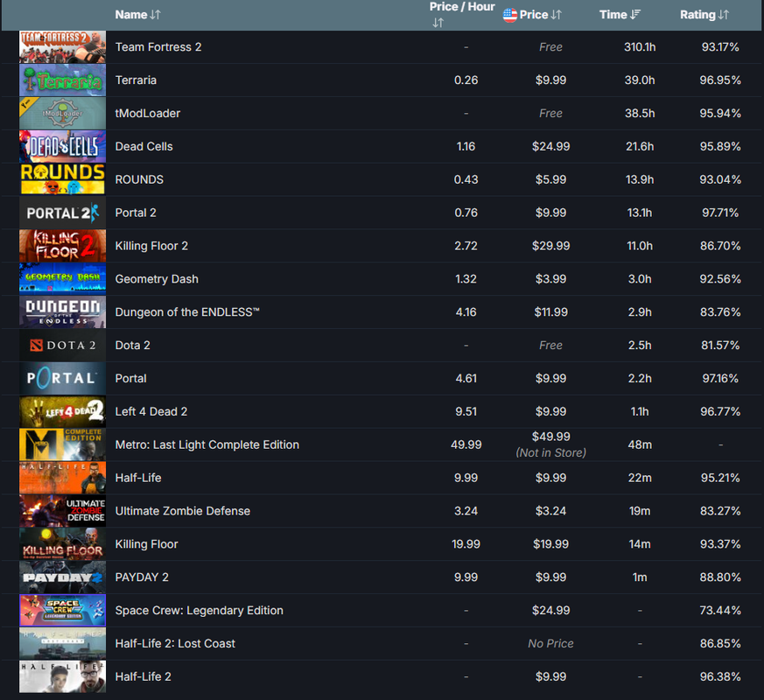Sort the table by the Name column
Viewport: 764px width, 700px height.
(x=137, y=15)
